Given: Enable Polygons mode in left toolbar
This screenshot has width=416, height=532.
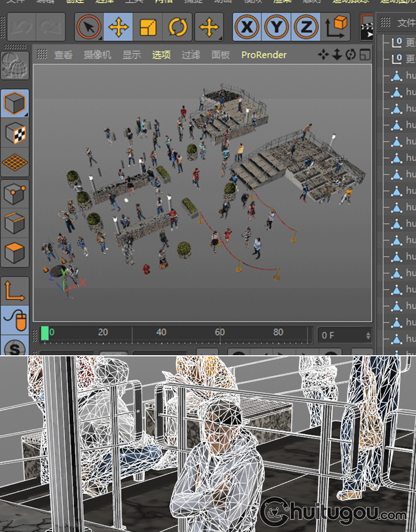Looking at the screenshot, I should (x=15, y=253).
